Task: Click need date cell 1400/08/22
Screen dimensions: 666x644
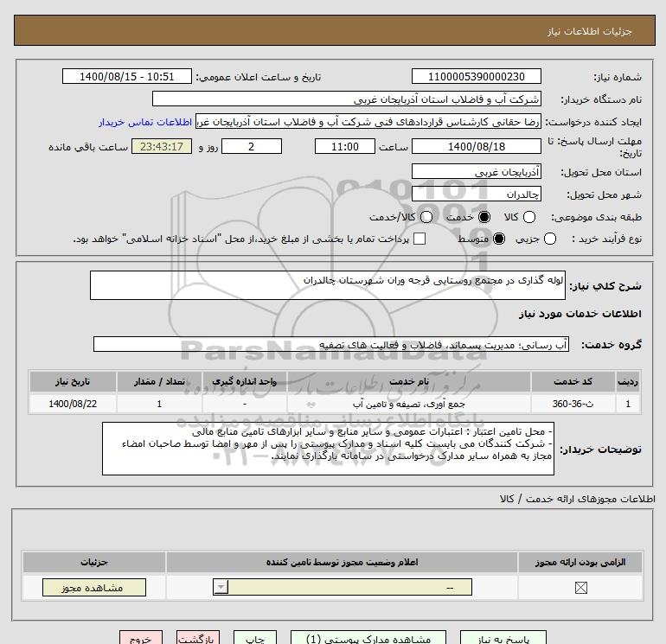Action: pos(73,404)
